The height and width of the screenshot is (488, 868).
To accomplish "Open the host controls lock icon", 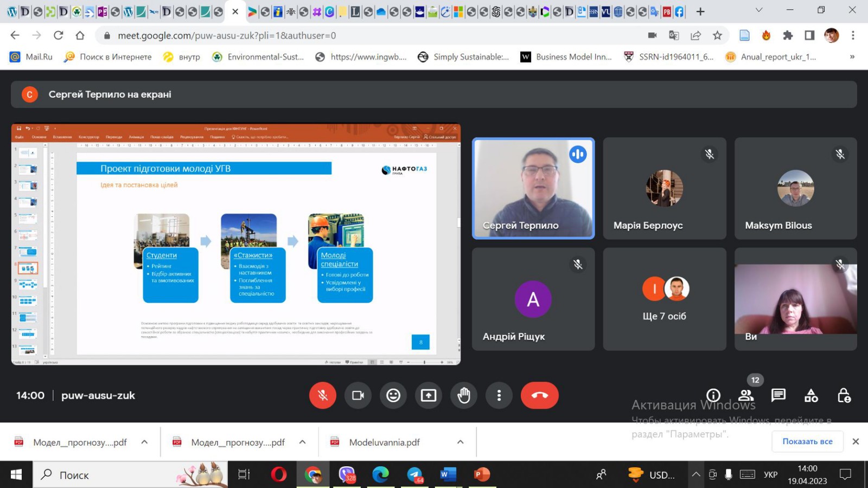I will (x=844, y=395).
